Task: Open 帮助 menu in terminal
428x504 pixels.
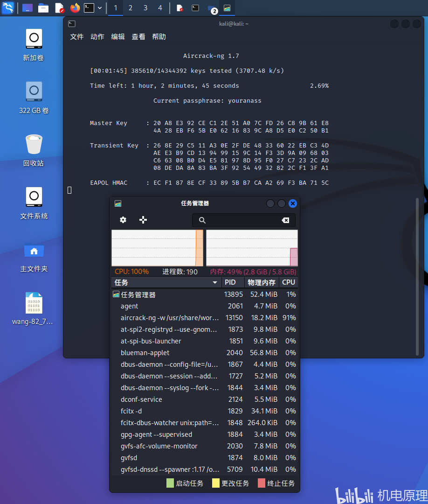Action: pyautogui.click(x=159, y=37)
